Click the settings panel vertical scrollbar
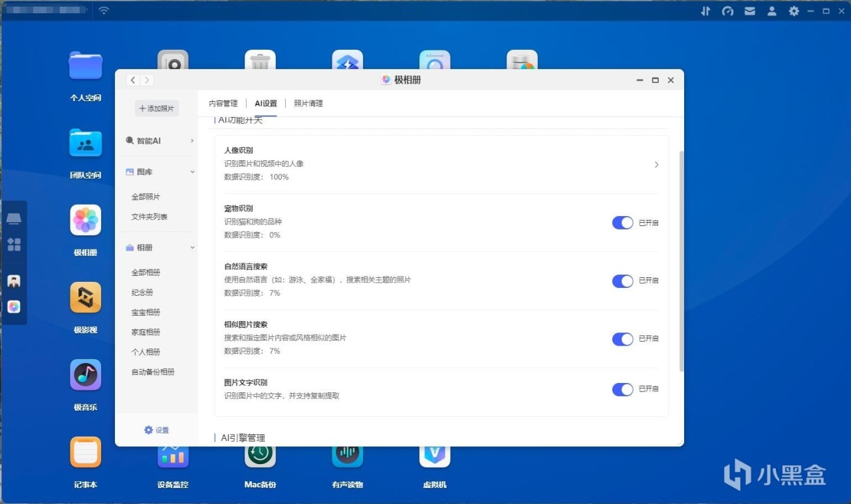 coord(680,261)
